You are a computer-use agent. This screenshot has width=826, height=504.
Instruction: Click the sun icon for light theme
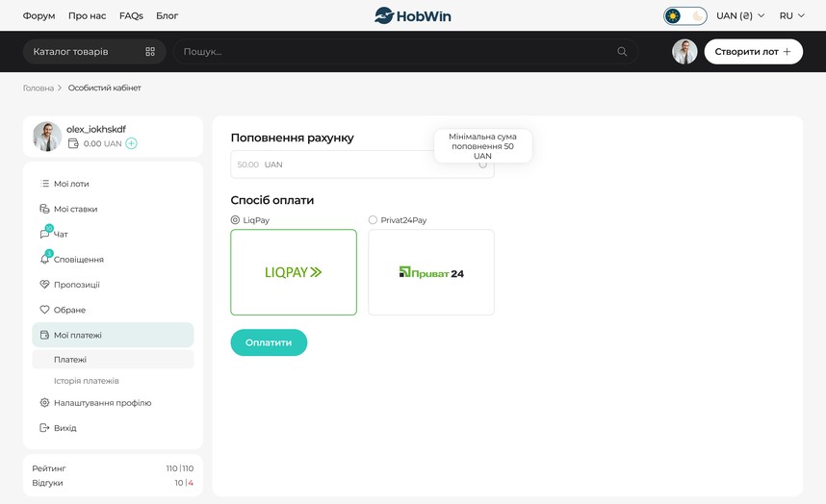click(673, 15)
